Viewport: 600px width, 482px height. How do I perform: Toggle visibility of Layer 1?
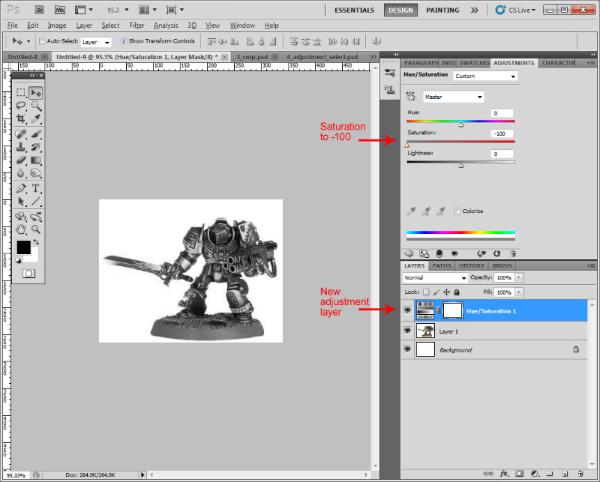click(x=407, y=330)
